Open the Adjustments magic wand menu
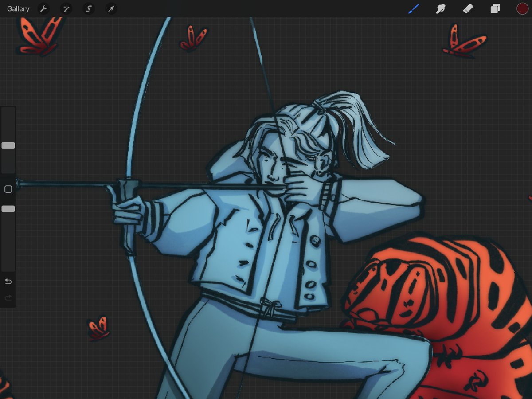Image resolution: width=532 pixels, height=399 pixels. [x=66, y=8]
